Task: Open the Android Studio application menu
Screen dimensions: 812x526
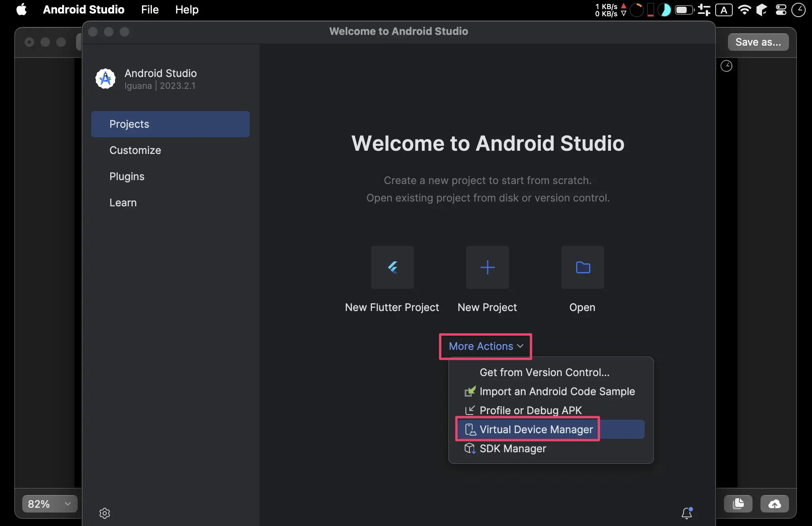Action: (84, 10)
